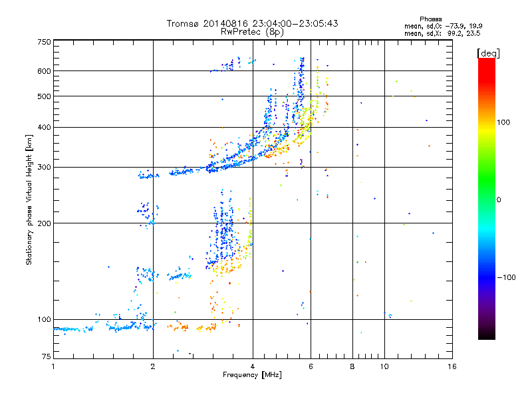Click the "Stationary phase Virtual Height [km]" axis title
The height and width of the screenshot is (399, 532).
[29, 199]
